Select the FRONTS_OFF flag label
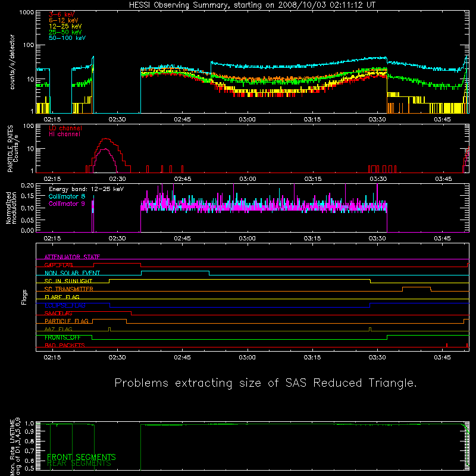Screen dimensions: 476x476 point(62,337)
